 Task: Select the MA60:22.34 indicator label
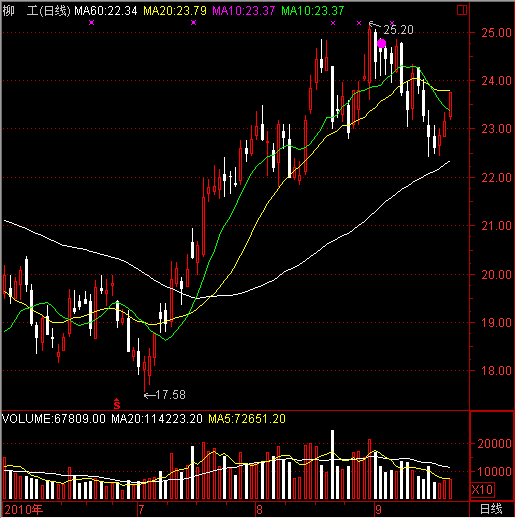106,11
